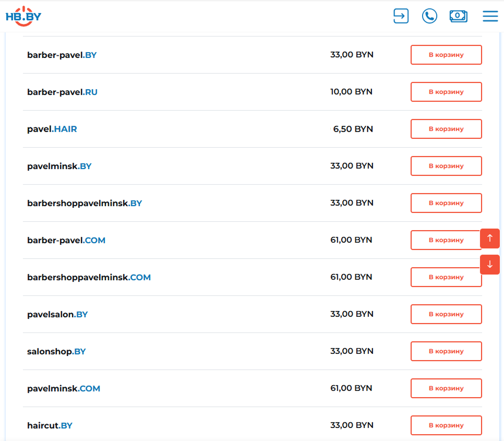Screen dimensions: 504x441
Task: Select the barbershoppavelminsk.COM domain name
Action: click(x=89, y=278)
